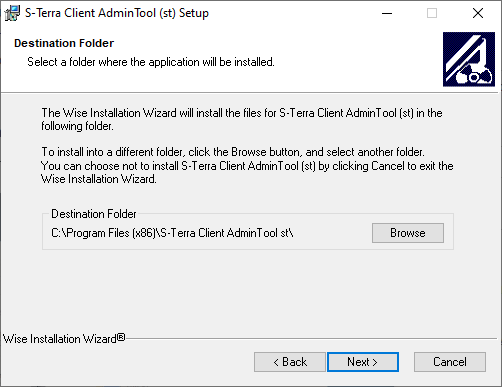Viewport: 502px width, 387px height.
Task: Click the S-Terra logo image in the header
Action: pyautogui.click(x=469, y=59)
